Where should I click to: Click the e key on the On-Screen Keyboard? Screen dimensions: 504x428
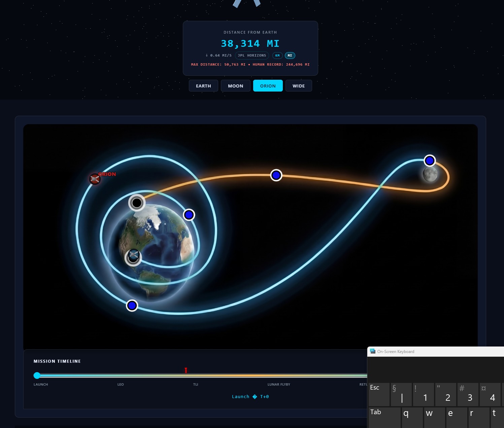[457, 418]
